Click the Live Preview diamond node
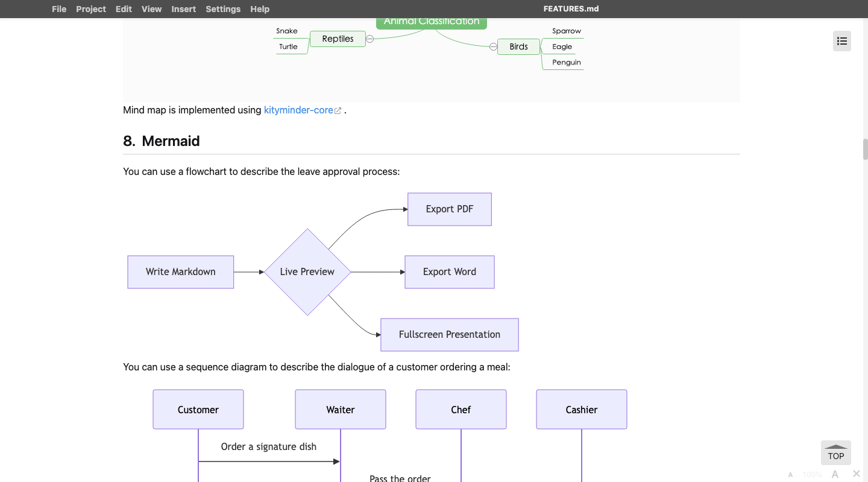This screenshot has height=482, width=868. click(x=307, y=272)
